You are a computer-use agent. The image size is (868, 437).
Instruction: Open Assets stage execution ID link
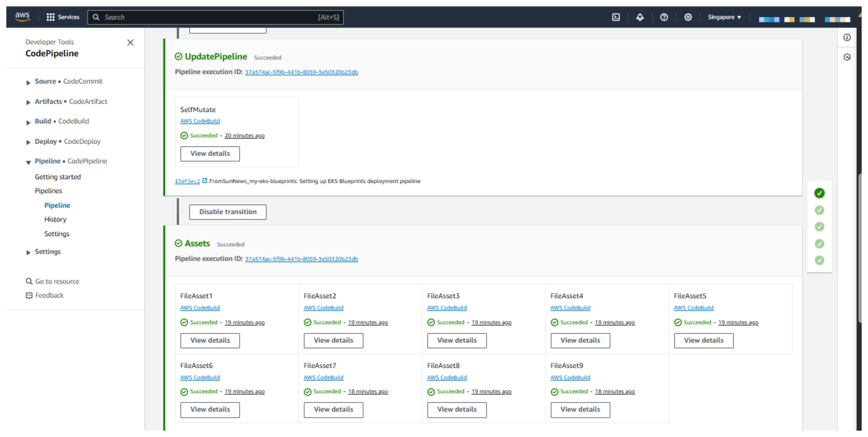(x=302, y=259)
